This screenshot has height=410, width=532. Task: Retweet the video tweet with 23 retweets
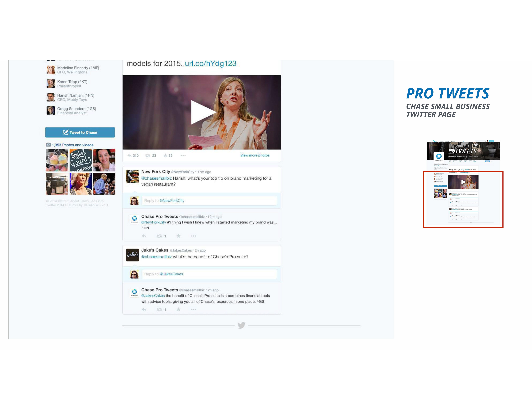(148, 155)
